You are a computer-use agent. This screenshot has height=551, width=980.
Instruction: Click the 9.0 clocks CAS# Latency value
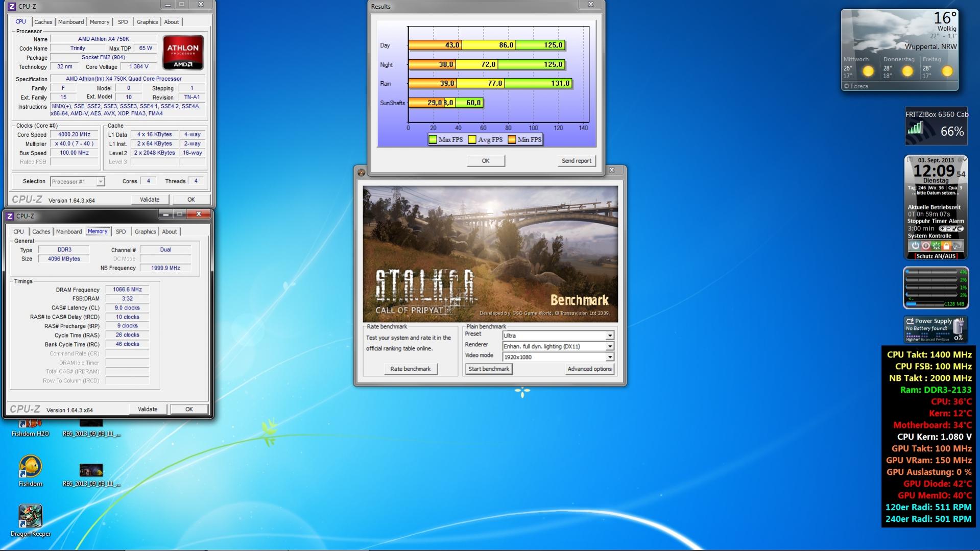(128, 308)
